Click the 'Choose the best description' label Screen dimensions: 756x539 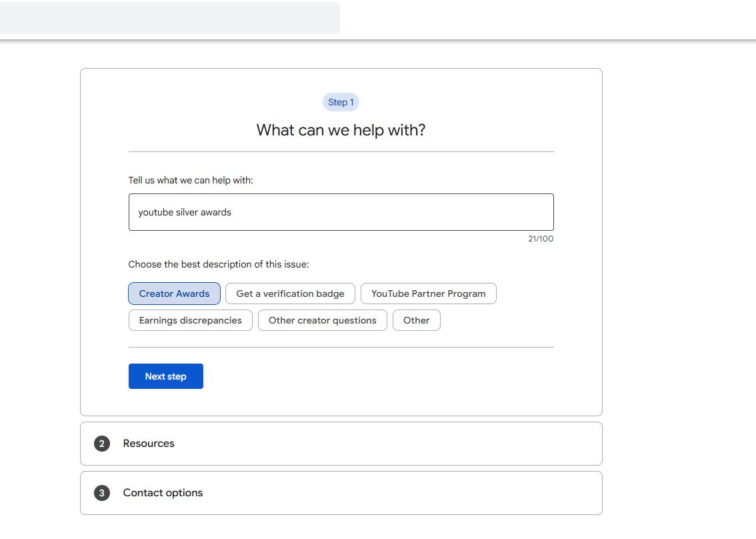pos(219,264)
